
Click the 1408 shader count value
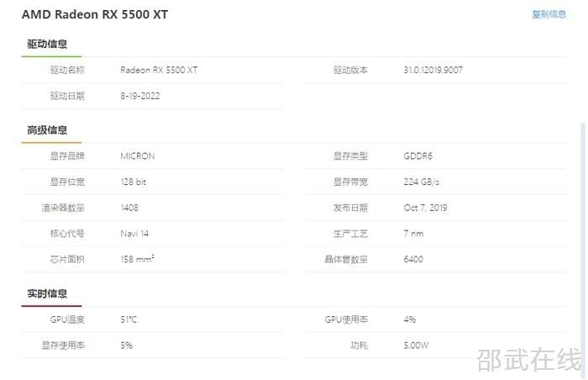pyautogui.click(x=129, y=208)
